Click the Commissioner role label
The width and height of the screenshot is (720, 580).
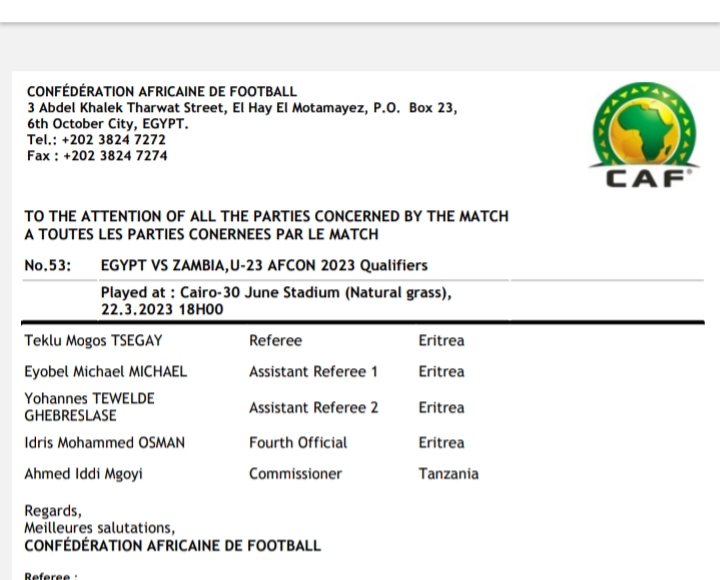pos(295,474)
